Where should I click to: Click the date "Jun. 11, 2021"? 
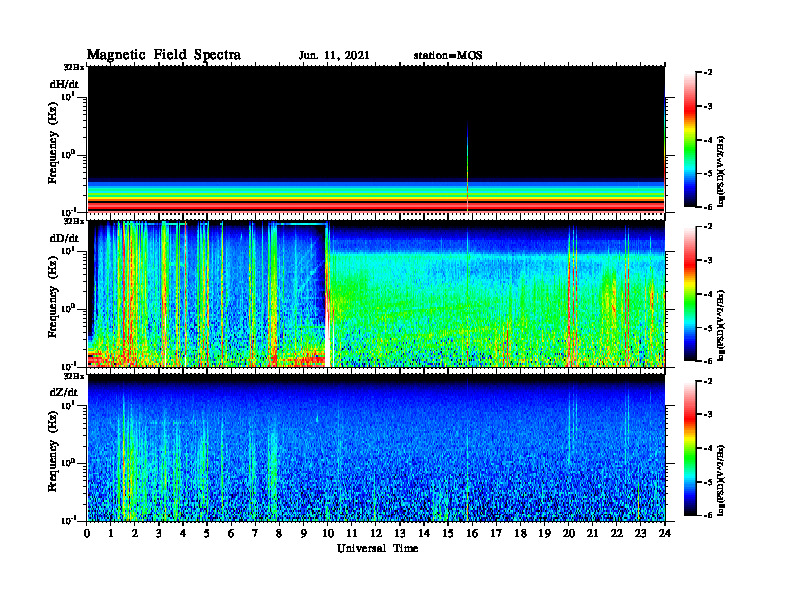click(x=334, y=56)
